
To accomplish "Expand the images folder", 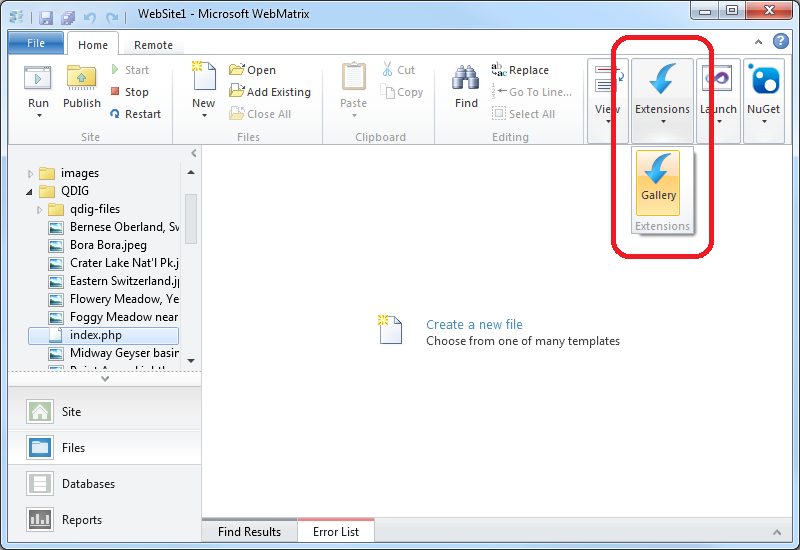I will tap(31, 174).
